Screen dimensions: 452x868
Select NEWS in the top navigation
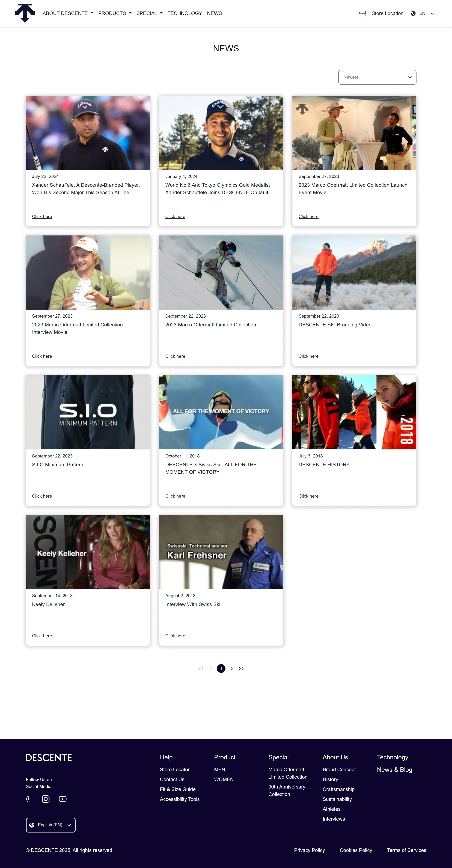214,13
